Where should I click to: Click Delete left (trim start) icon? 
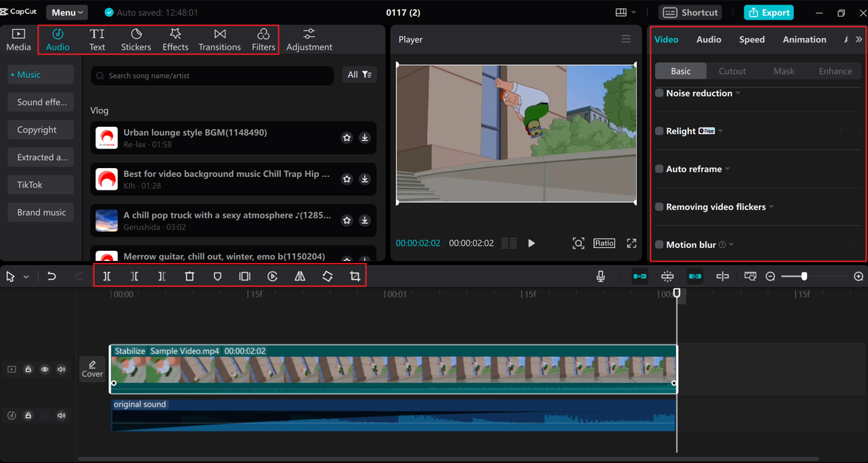(134, 277)
